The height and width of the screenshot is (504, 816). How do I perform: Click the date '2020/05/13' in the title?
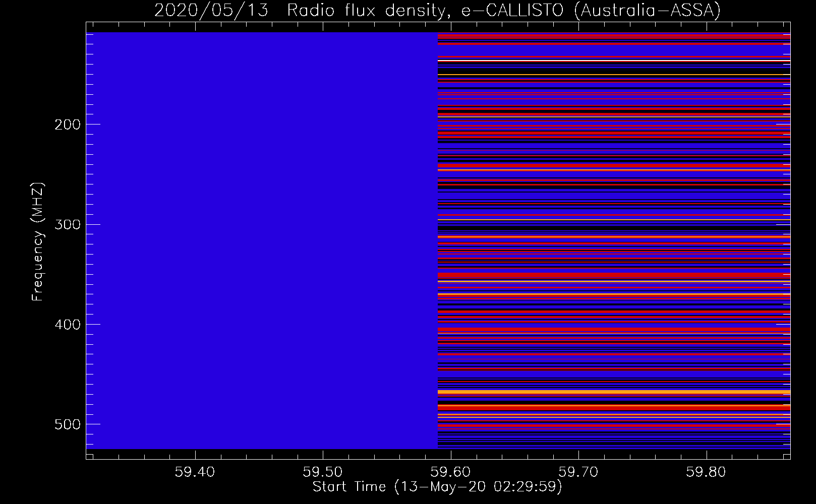click(211, 11)
